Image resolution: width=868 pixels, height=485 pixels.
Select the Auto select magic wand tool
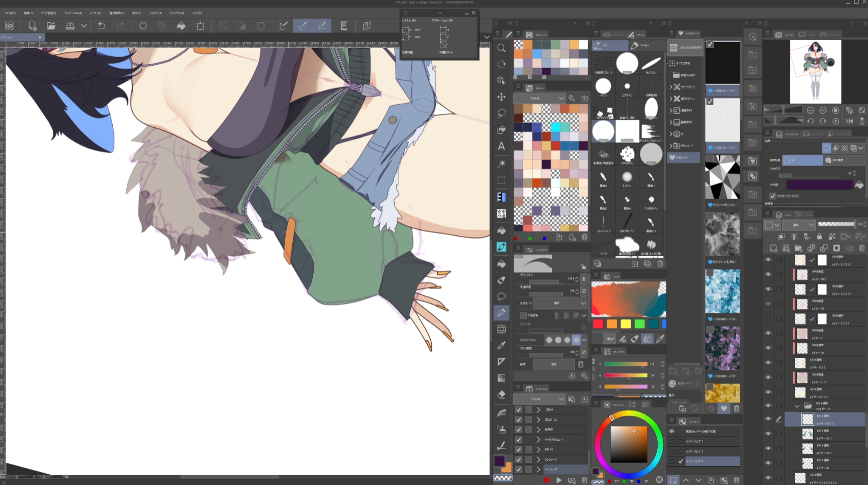pyautogui.click(x=501, y=163)
